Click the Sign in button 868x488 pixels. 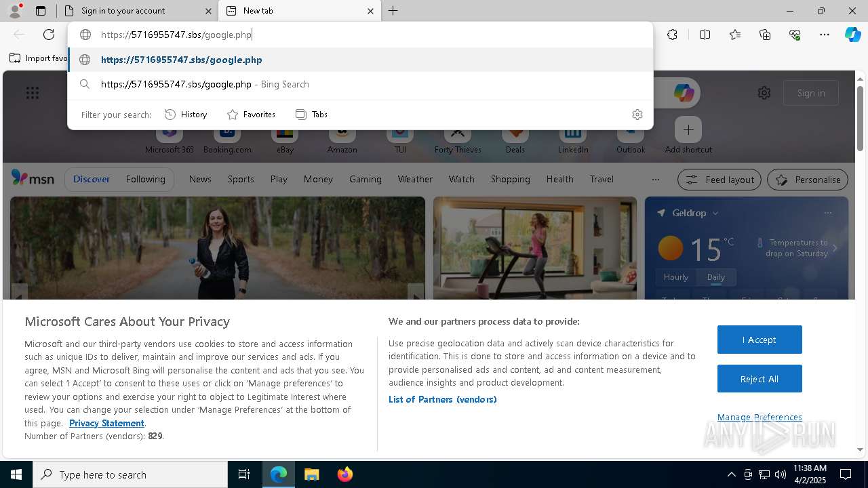click(x=811, y=93)
